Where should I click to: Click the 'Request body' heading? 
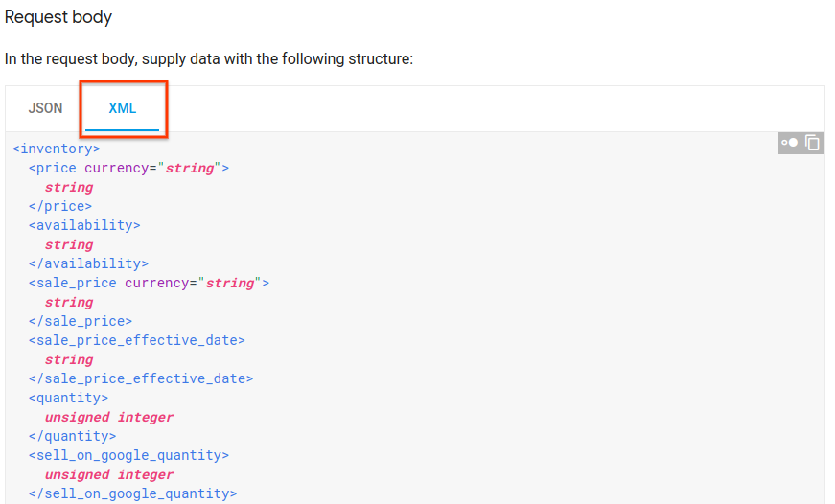(x=58, y=17)
